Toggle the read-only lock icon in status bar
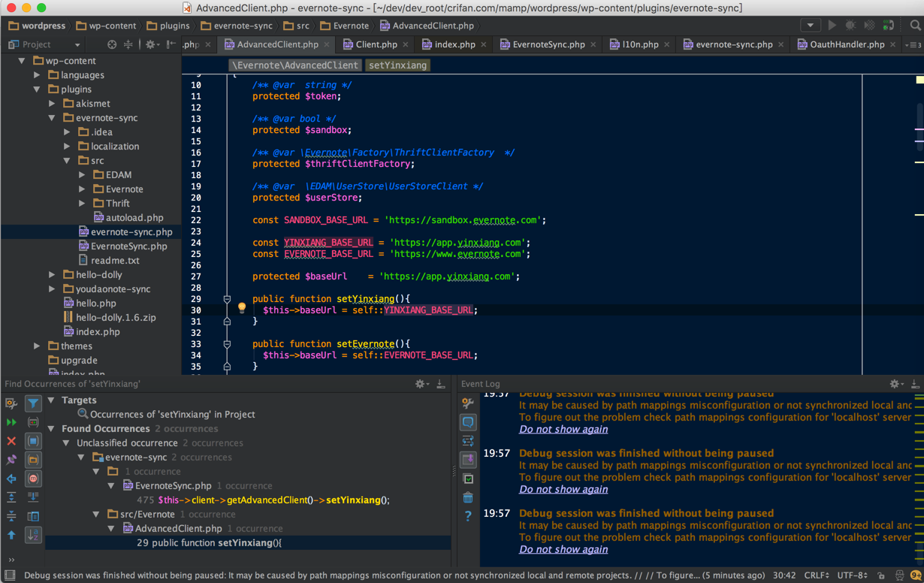This screenshot has height=583, width=924. (880, 575)
